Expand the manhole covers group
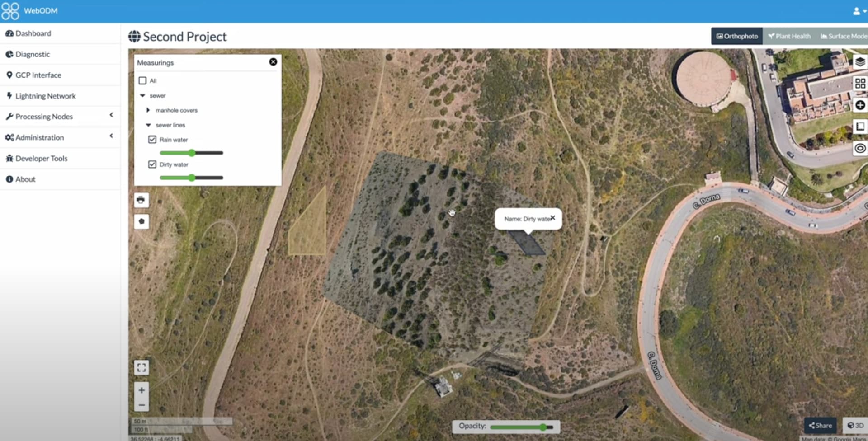Screen dimensions: 868x441 point(148,110)
